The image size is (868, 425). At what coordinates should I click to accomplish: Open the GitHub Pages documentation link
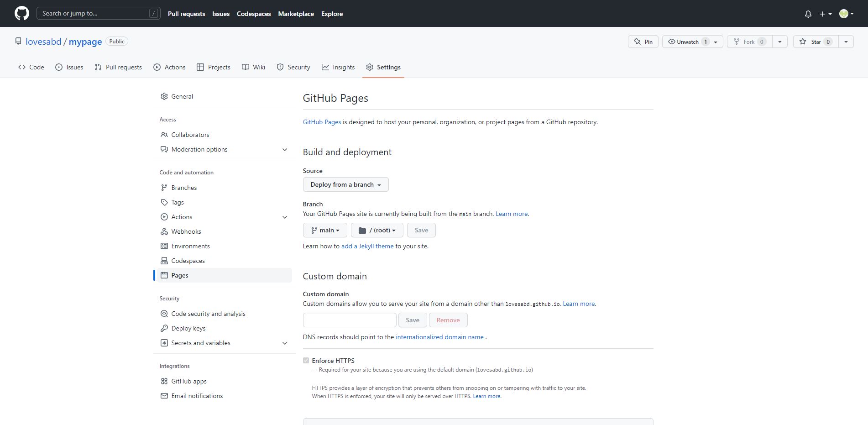322,122
